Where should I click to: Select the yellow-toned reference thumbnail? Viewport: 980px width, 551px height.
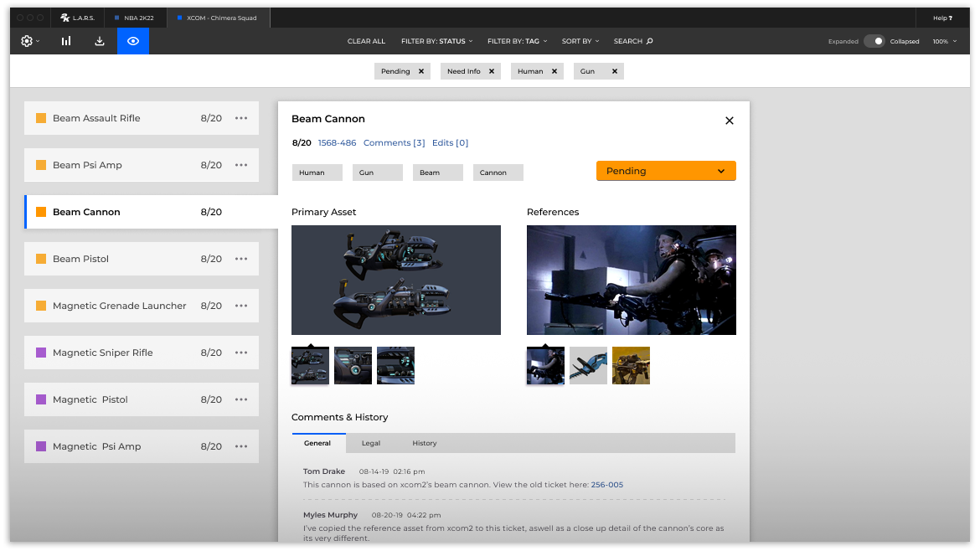pos(631,365)
